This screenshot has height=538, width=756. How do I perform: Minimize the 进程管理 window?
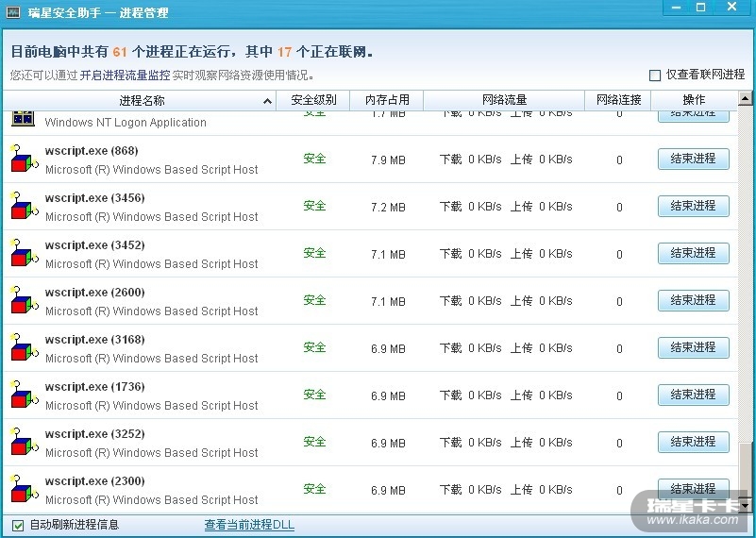point(676,8)
